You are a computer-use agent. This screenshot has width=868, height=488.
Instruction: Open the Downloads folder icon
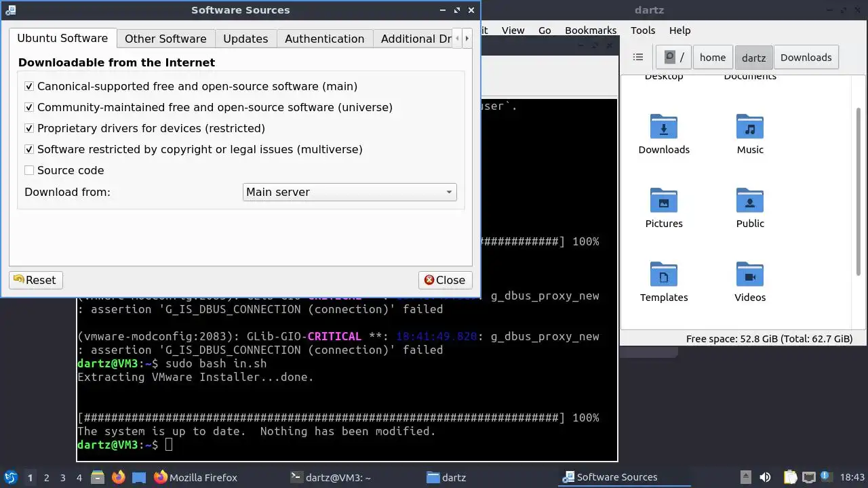[663, 127]
